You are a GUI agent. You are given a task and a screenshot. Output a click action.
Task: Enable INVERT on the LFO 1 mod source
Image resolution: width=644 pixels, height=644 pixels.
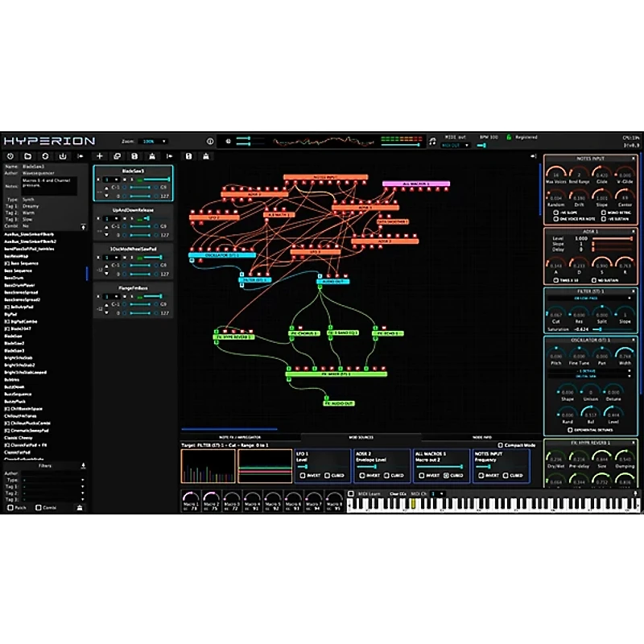(x=302, y=473)
